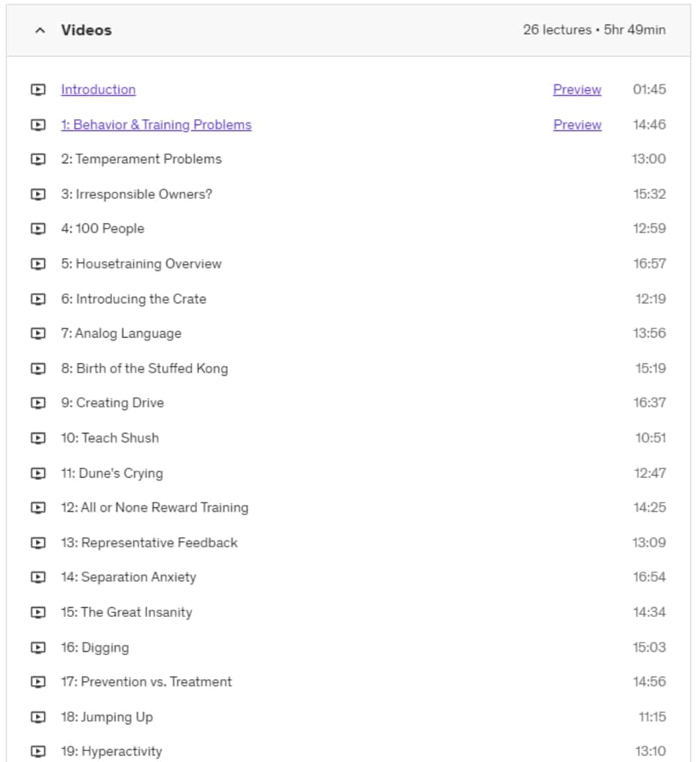Open Behavior & Training Problems lecture link
The width and height of the screenshot is (700, 762).
click(x=156, y=125)
